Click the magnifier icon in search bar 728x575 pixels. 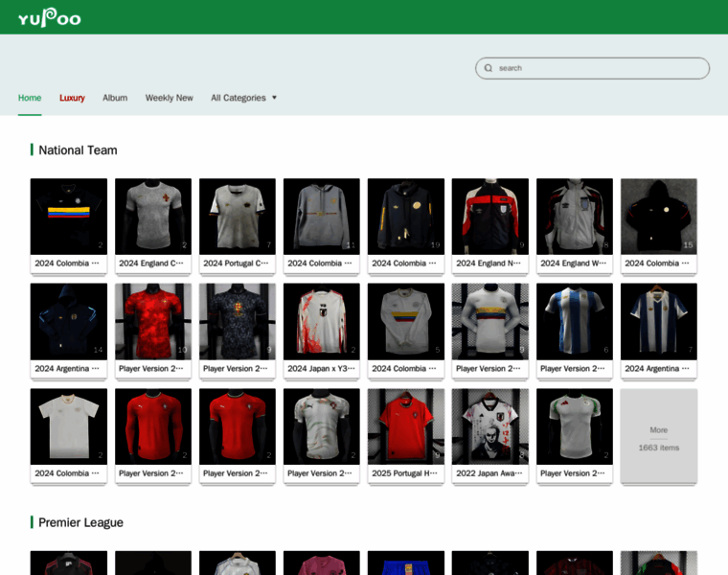click(489, 68)
